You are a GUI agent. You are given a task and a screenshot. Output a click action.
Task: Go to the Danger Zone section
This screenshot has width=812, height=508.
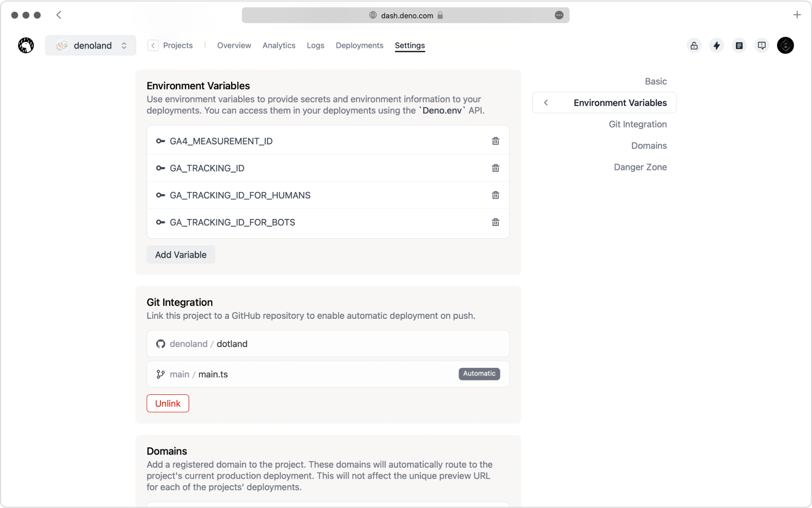point(640,167)
